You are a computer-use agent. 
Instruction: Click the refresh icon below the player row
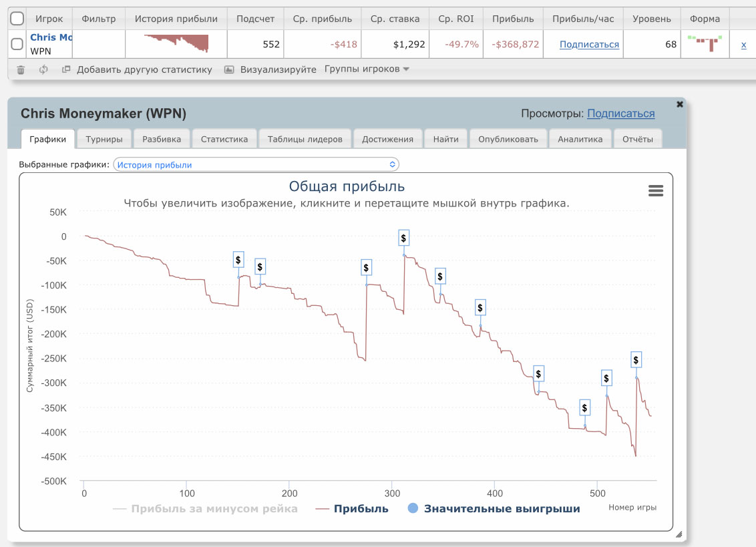click(43, 69)
